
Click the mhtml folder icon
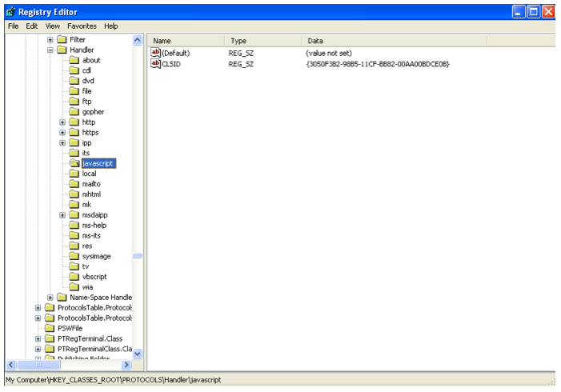(74, 194)
